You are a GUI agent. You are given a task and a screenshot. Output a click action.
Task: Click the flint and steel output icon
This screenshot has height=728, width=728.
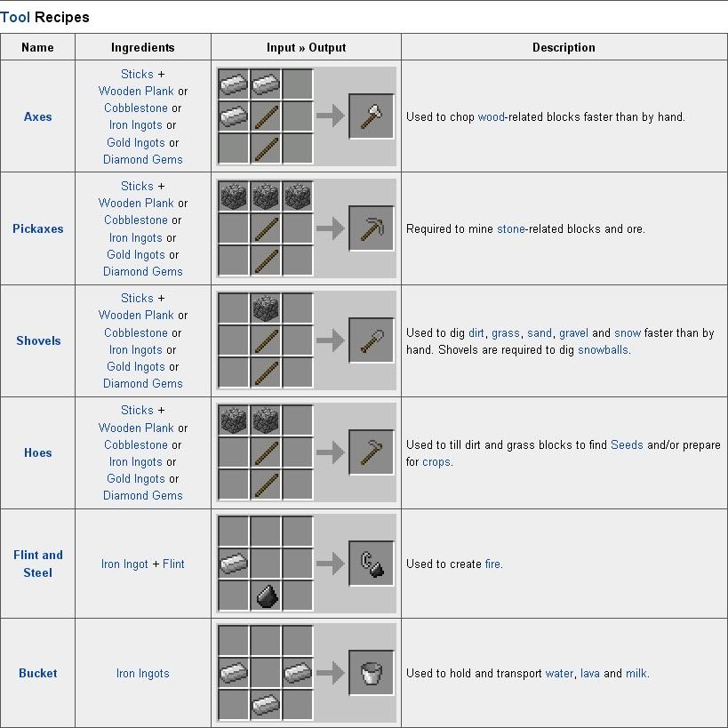click(x=372, y=564)
